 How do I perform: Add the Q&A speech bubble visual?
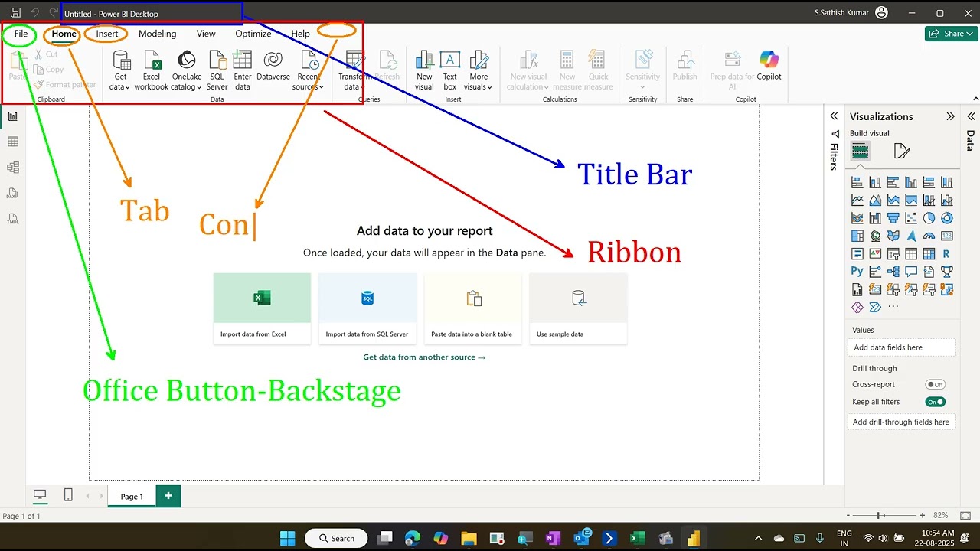point(911,272)
